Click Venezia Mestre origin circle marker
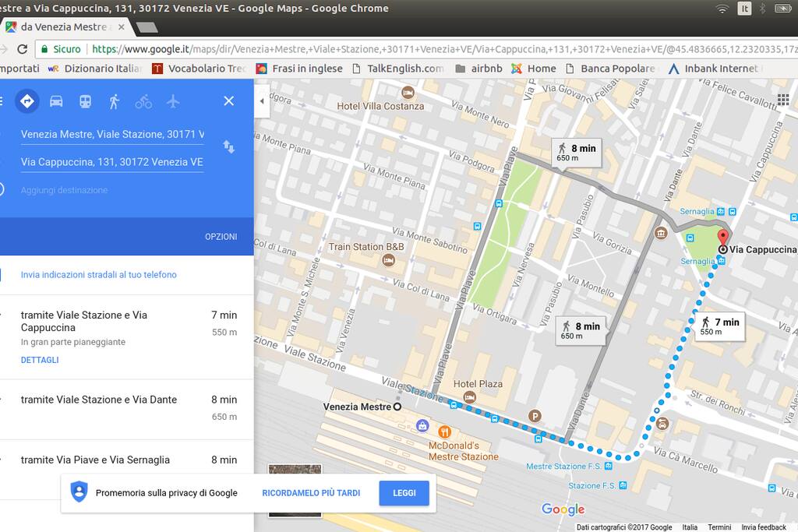Viewport: 798px width, 532px height. click(397, 407)
